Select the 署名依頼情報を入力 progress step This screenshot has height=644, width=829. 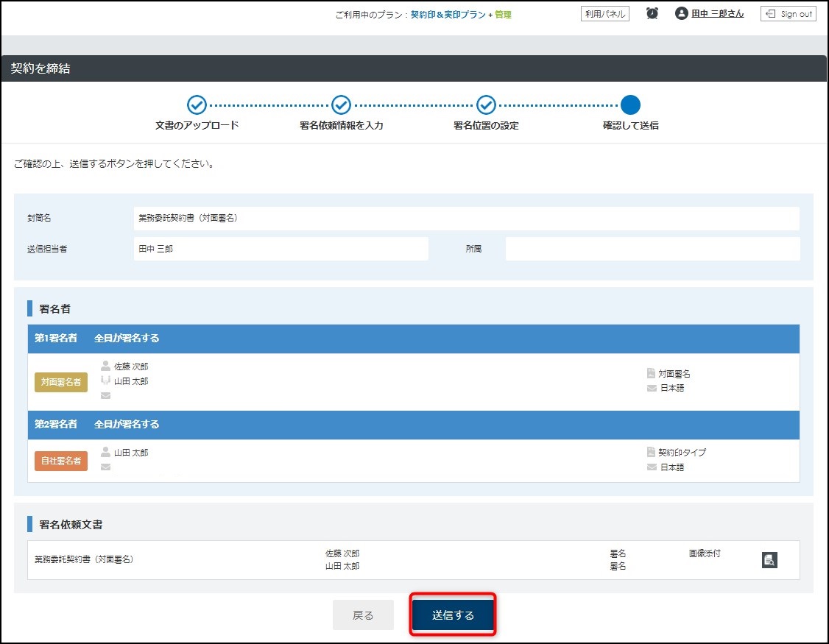tap(340, 105)
